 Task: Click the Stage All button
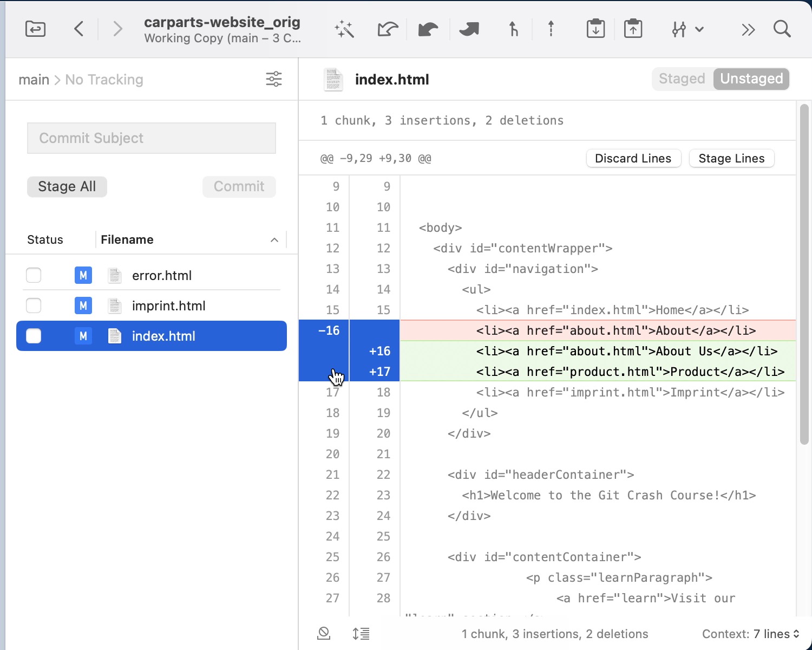coord(67,187)
